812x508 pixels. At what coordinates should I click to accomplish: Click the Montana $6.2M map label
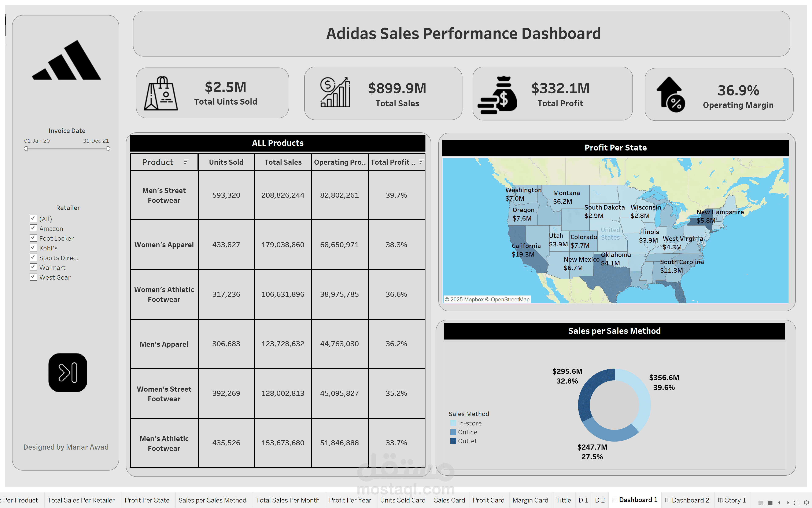pyautogui.click(x=566, y=197)
